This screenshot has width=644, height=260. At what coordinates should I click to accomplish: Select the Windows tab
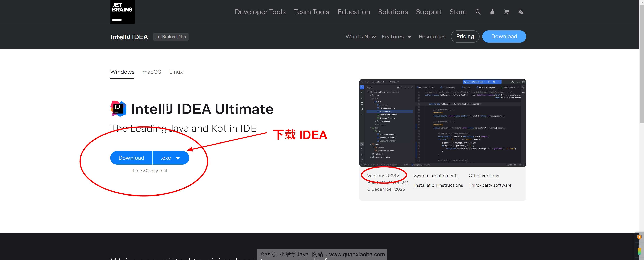pyautogui.click(x=122, y=72)
